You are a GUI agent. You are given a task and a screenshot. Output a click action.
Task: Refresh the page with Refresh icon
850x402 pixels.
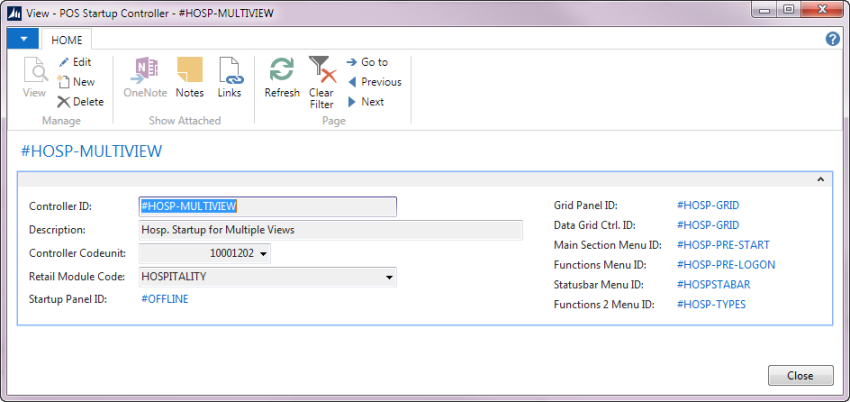tap(282, 70)
